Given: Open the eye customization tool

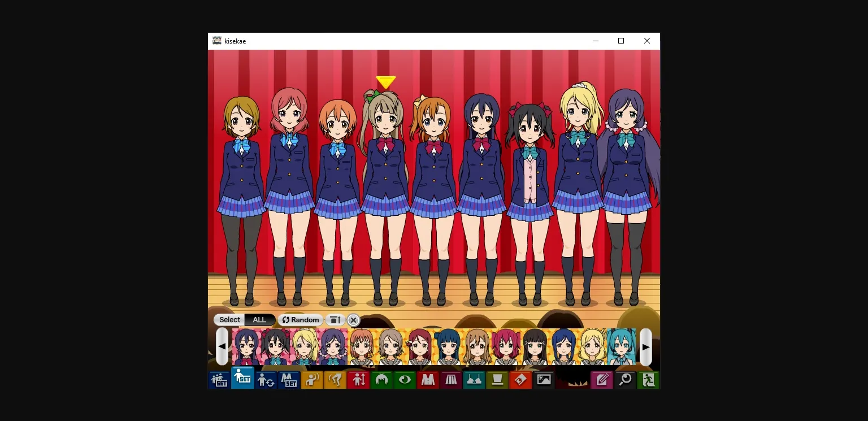Looking at the screenshot, I should [405, 380].
